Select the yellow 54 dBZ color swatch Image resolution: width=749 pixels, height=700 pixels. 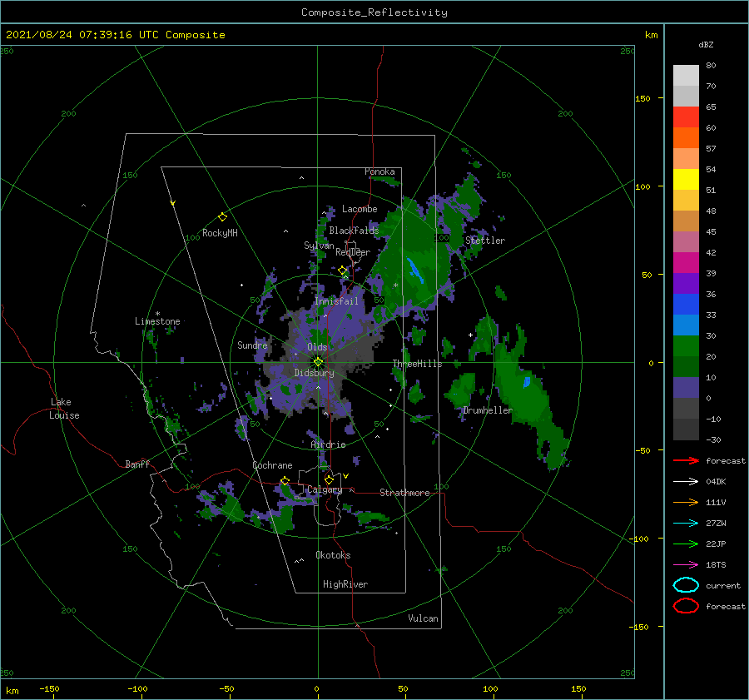pyautogui.click(x=686, y=180)
